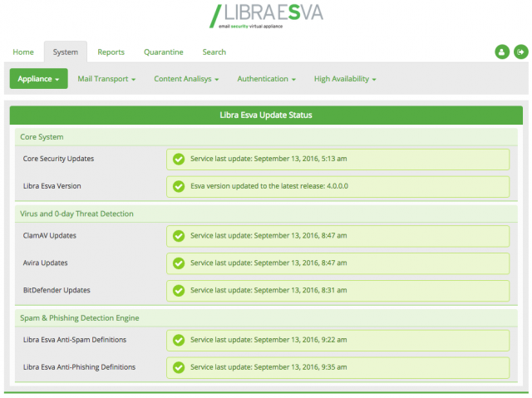Click the Avira row's 8:47 am status text
532x398 pixels.
tap(268, 263)
